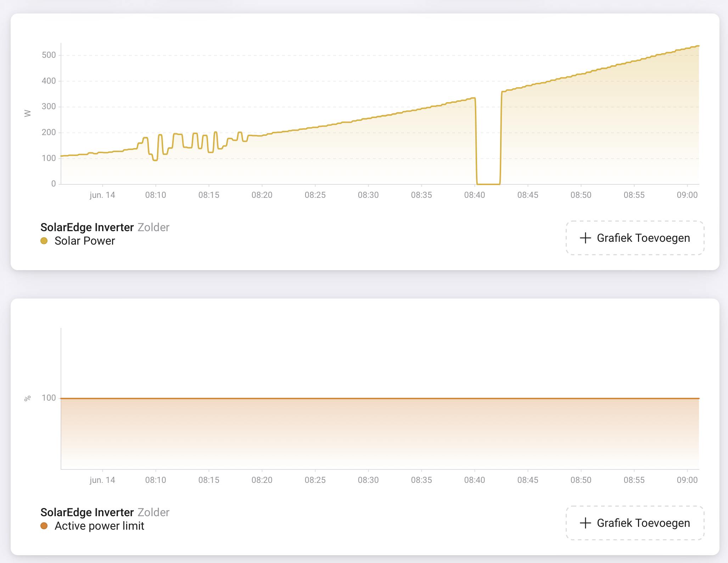The height and width of the screenshot is (563, 728).
Task: Click the plus icon in the bottom chart's Grafiek Toevoegen button
Action: click(585, 523)
